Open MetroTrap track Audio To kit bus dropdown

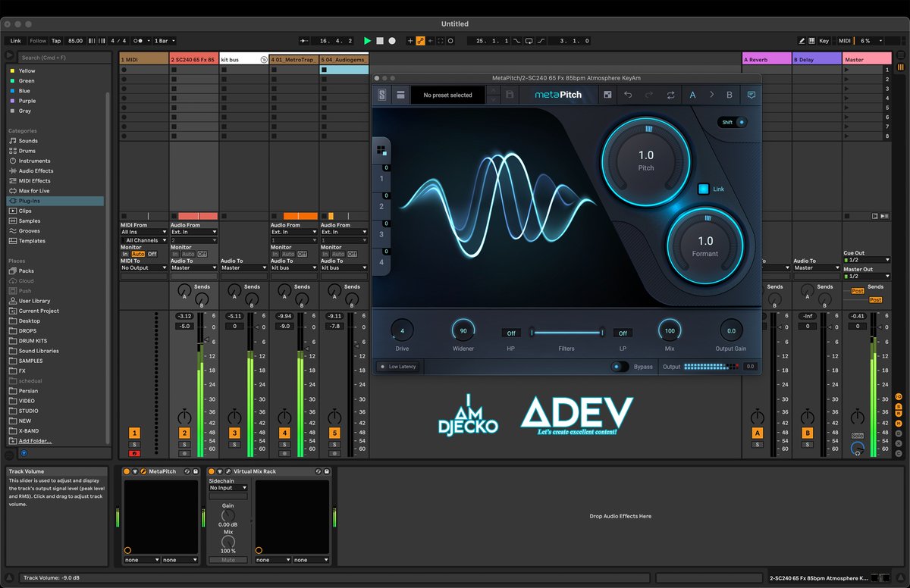(x=293, y=267)
